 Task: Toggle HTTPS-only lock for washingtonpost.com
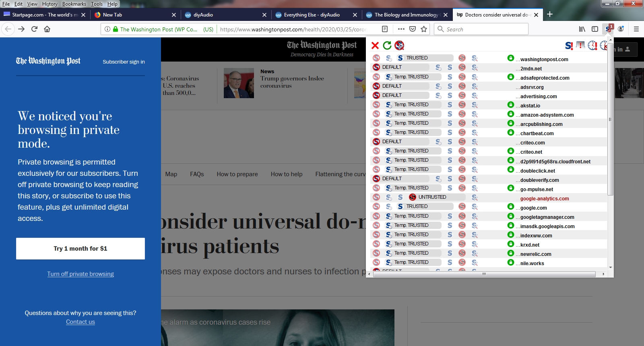[511, 58]
